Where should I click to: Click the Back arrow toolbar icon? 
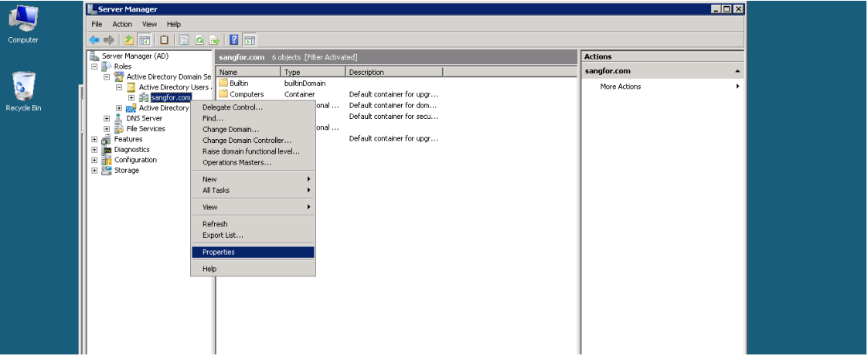(94, 39)
